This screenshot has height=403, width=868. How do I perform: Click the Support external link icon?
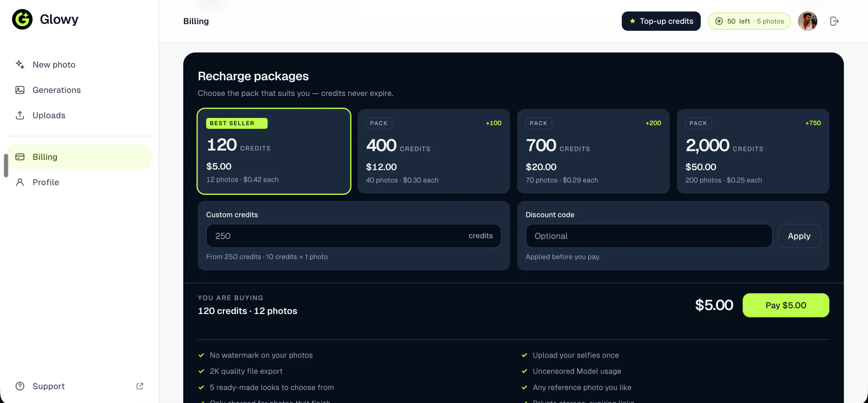tap(140, 386)
